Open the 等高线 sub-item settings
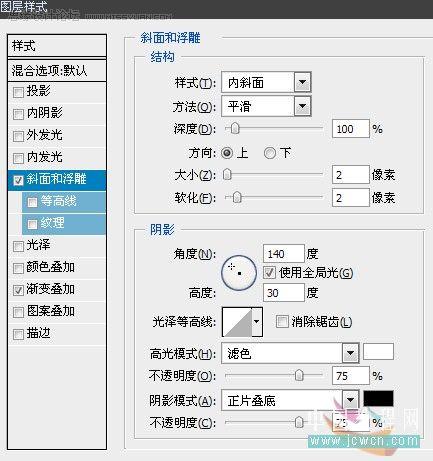The height and width of the screenshot is (461, 433). (64, 202)
